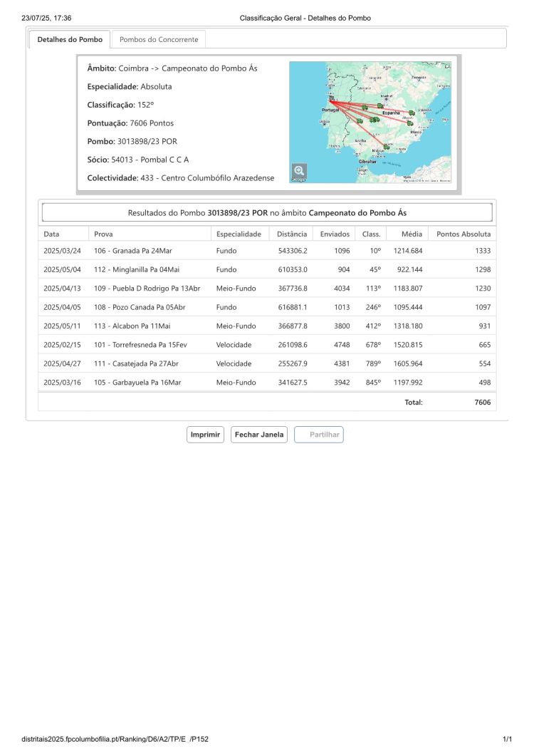
Task: Click points value 498
Action: [485, 383]
